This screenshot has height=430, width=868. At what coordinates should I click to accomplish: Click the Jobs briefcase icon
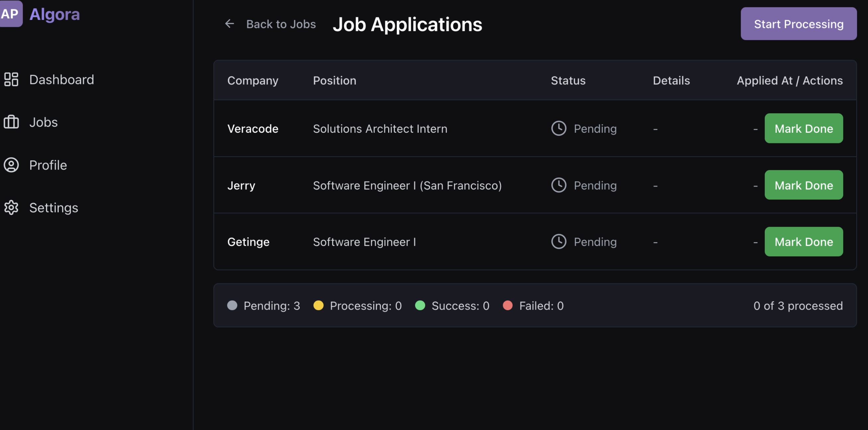11,122
